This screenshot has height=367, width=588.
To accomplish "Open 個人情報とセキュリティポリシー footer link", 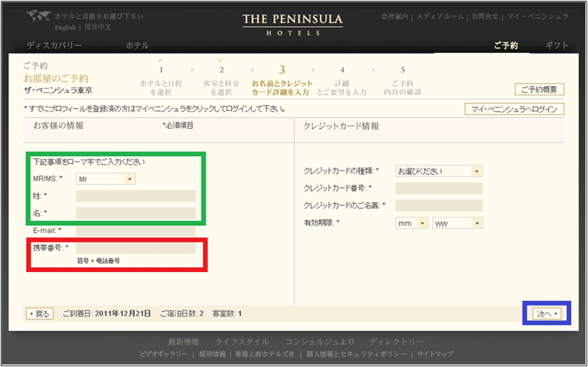I will pyautogui.click(x=356, y=354).
